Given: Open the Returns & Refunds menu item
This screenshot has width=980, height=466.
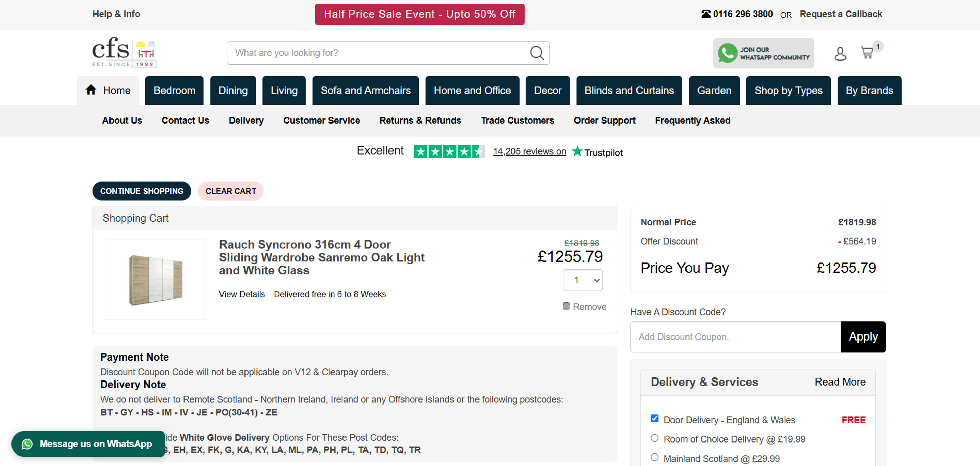Looking at the screenshot, I should (x=420, y=120).
